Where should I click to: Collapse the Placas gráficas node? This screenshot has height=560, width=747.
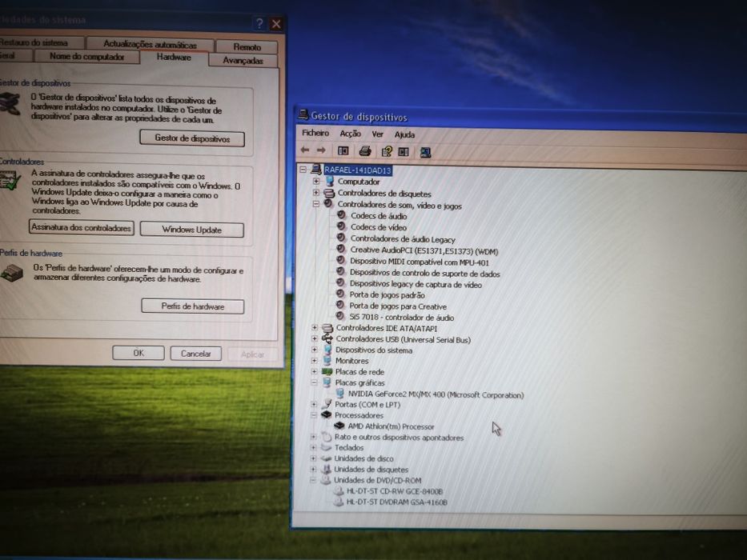tap(314, 382)
